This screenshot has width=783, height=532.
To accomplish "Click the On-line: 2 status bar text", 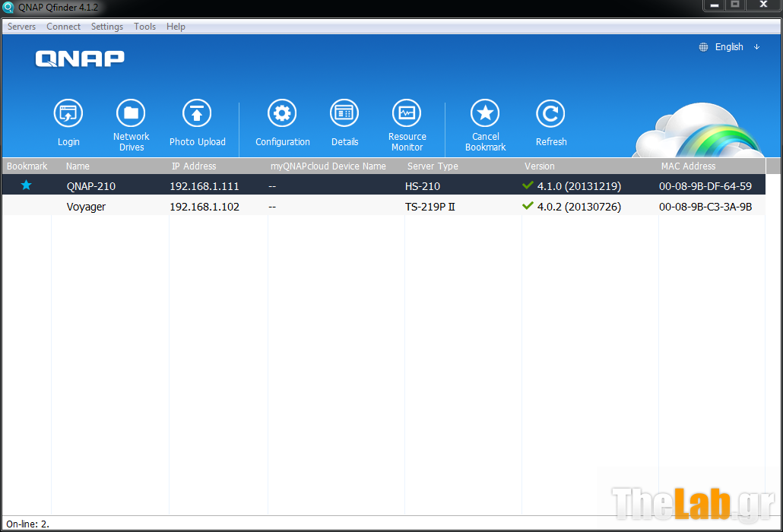I will (28, 524).
